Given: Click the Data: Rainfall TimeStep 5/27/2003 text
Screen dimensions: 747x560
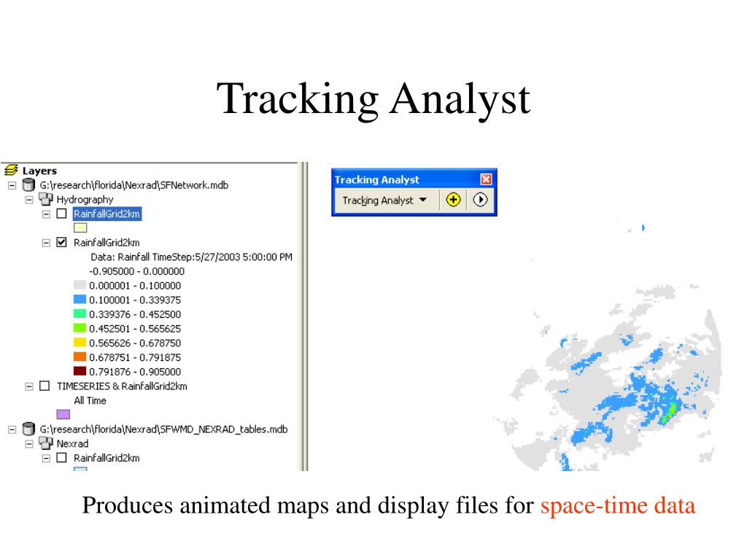Looking at the screenshot, I should click(x=191, y=257).
